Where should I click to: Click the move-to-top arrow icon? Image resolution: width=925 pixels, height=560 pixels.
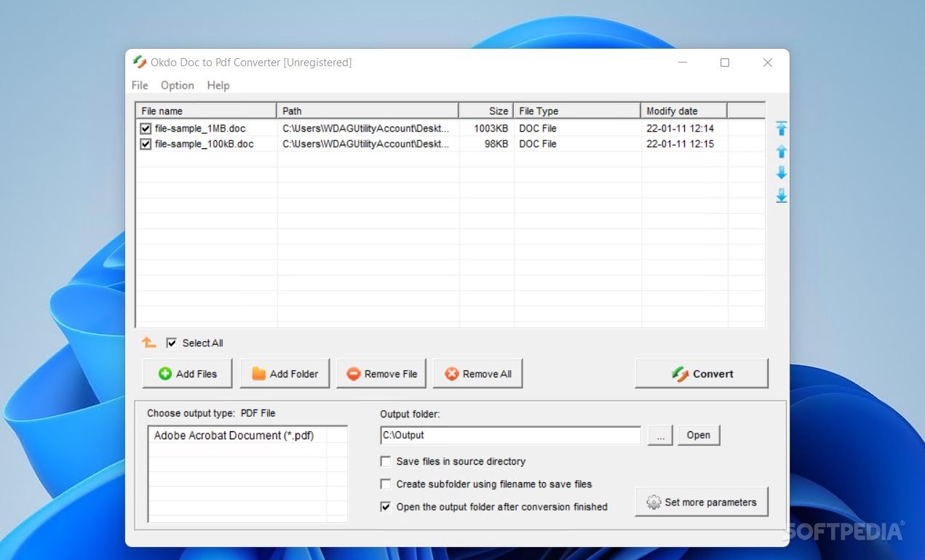782,129
